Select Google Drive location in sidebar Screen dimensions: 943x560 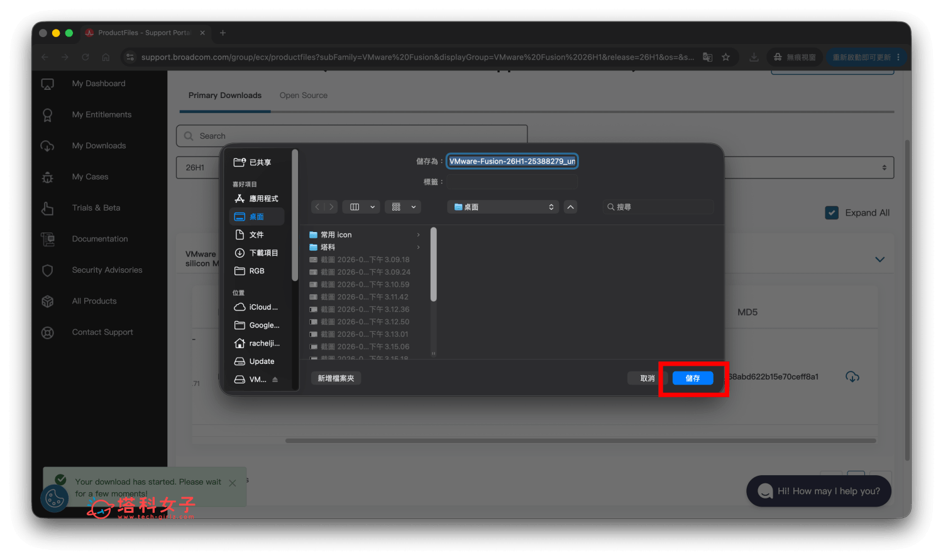click(x=257, y=326)
